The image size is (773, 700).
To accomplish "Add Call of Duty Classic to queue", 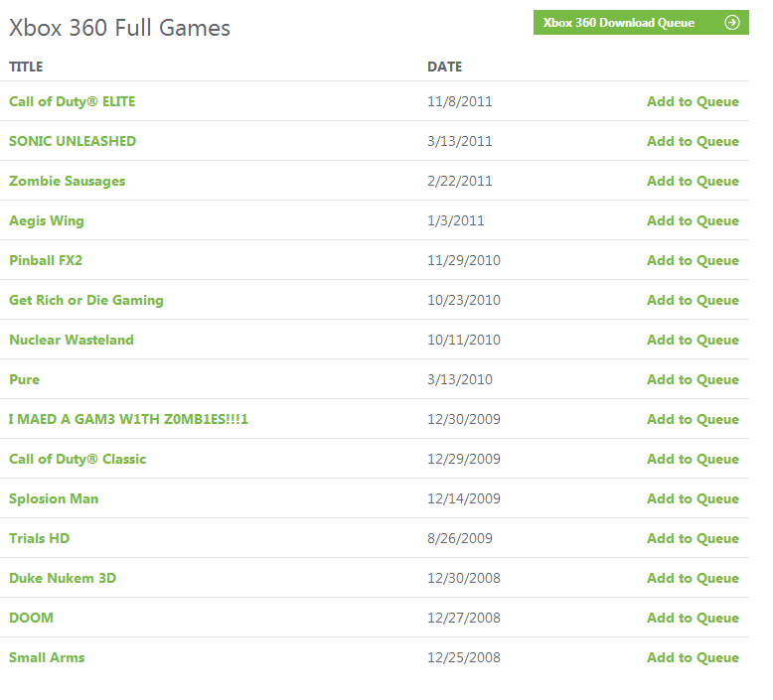I will pos(693,459).
